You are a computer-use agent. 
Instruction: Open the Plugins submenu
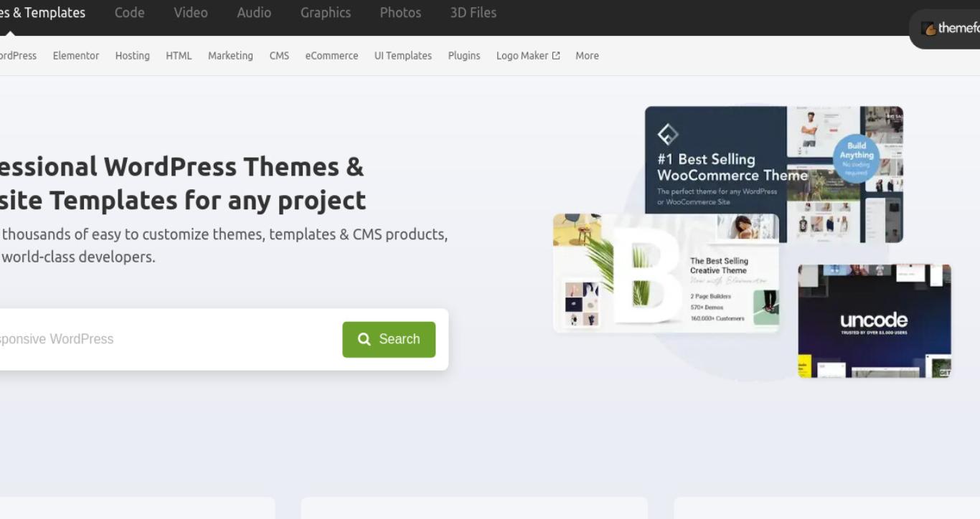464,55
